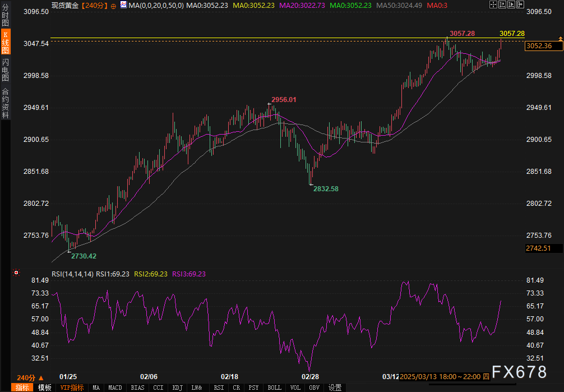Toggle the KDJ indicator
The height and width of the screenshot is (392, 564).
coord(177,388)
